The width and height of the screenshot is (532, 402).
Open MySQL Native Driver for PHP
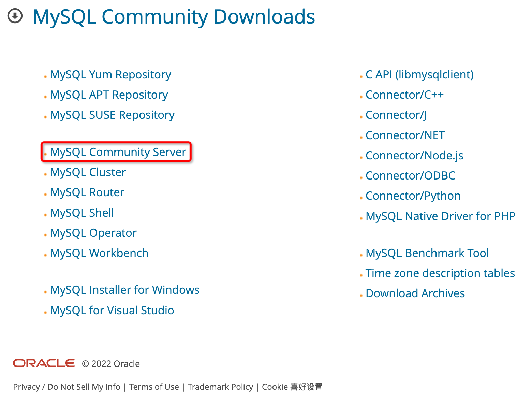click(x=440, y=216)
